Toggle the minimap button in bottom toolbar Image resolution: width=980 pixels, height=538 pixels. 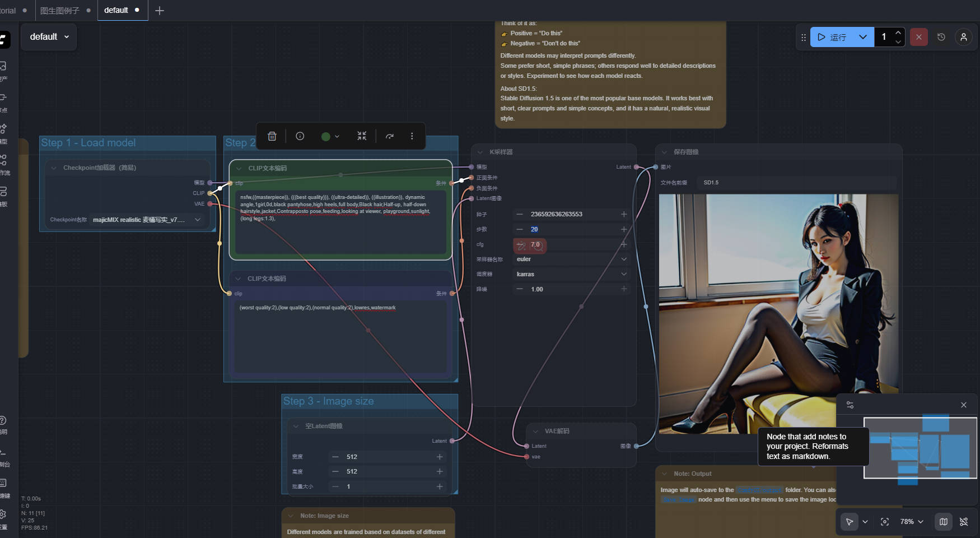944,522
